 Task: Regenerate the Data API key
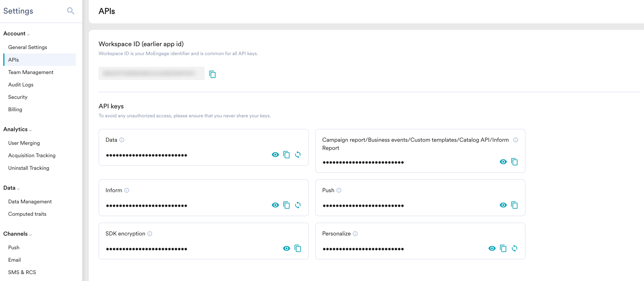[298, 155]
